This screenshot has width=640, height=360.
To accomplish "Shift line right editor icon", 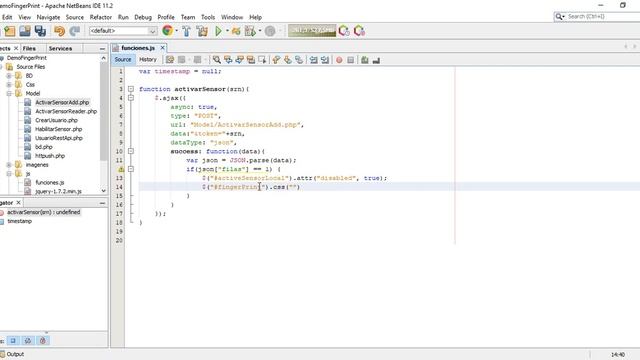I will point(325,60).
